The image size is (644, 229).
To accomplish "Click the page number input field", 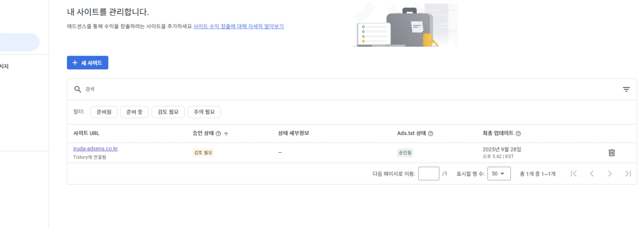I will point(428,173).
